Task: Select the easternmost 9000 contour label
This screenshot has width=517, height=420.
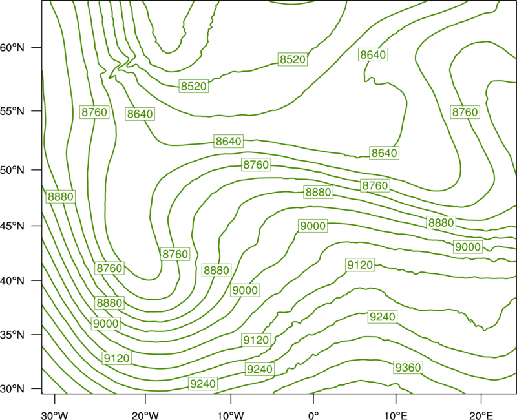Action: point(468,247)
